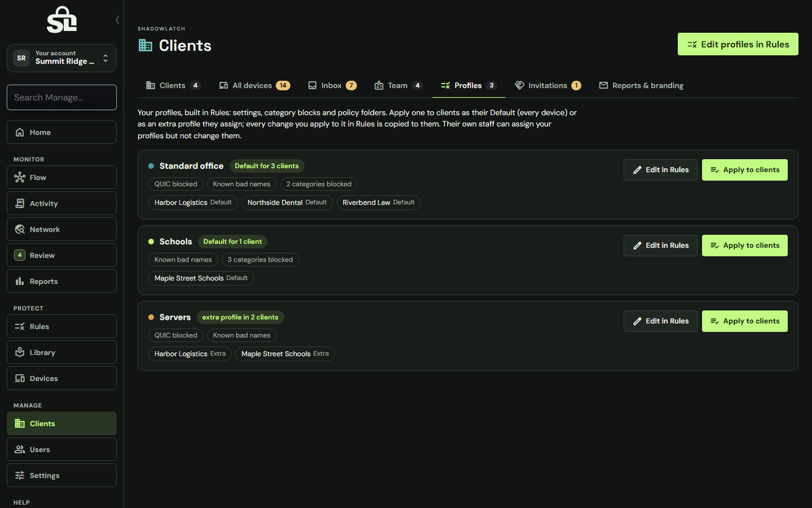Viewport: 812px width, 508px height.
Task: Select the Profiles tab
Action: [x=469, y=85]
